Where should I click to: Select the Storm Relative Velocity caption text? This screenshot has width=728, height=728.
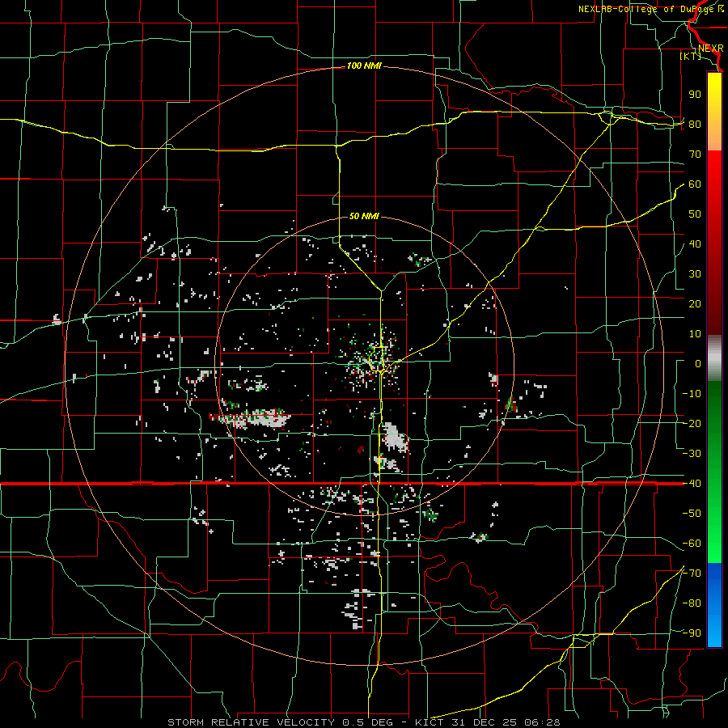(x=364, y=722)
